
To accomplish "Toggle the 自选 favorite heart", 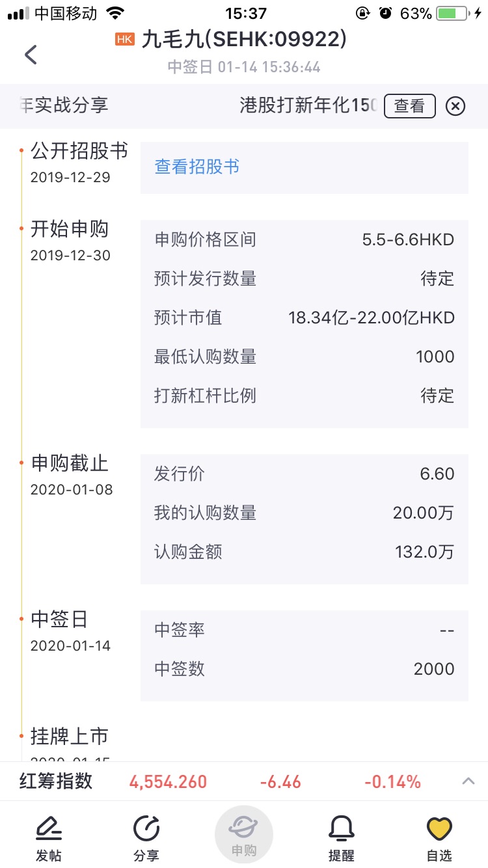I will pyautogui.click(x=439, y=839).
